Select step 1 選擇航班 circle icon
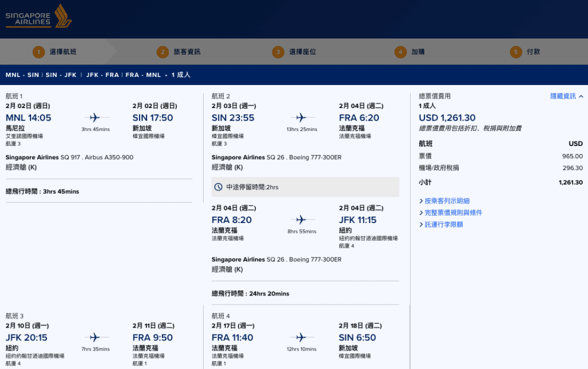Viewport: 588px width, 369px height. pyautogui.click(x=38, y=52)
